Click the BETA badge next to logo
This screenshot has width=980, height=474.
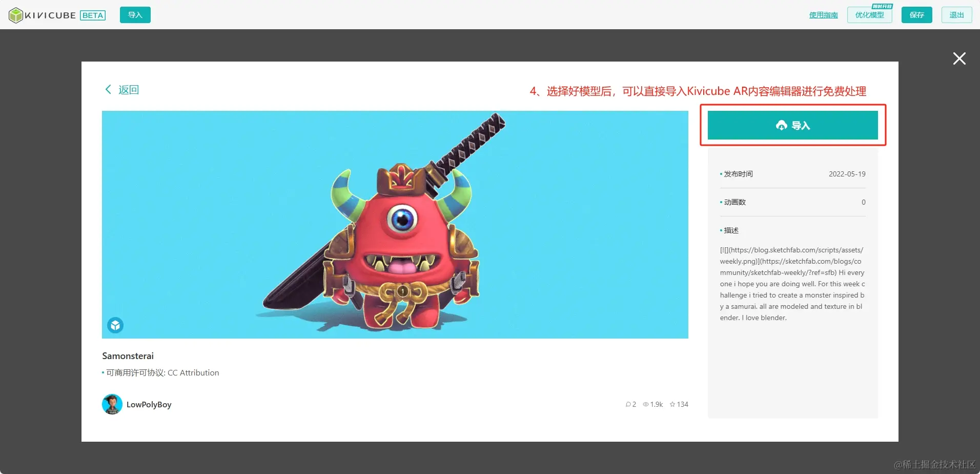[x=93, y=15]
